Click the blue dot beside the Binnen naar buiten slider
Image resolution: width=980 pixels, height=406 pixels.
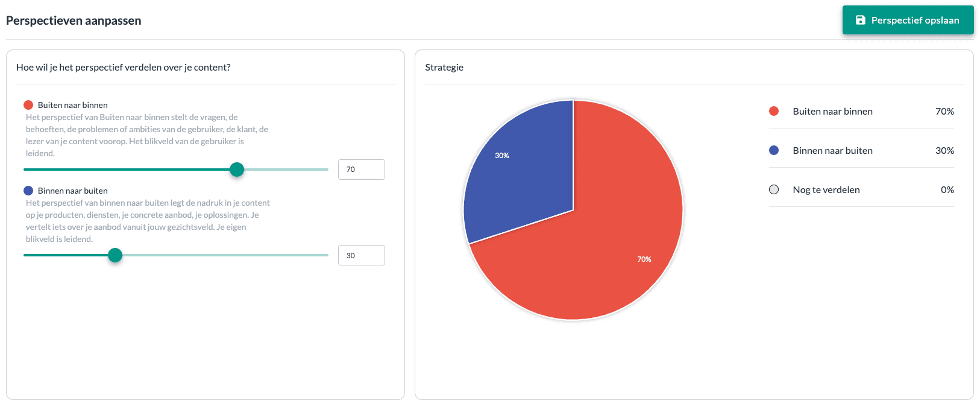[28, 191]
